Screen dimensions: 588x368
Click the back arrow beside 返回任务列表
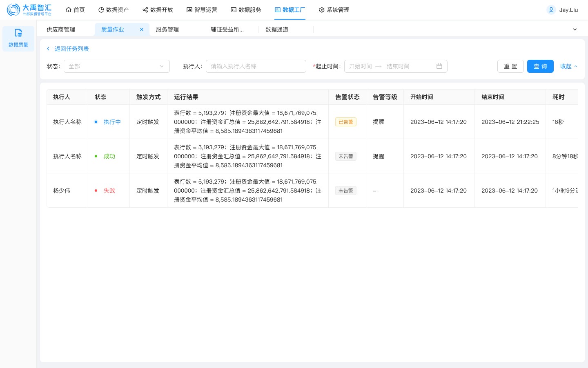[x=48, y=49]
